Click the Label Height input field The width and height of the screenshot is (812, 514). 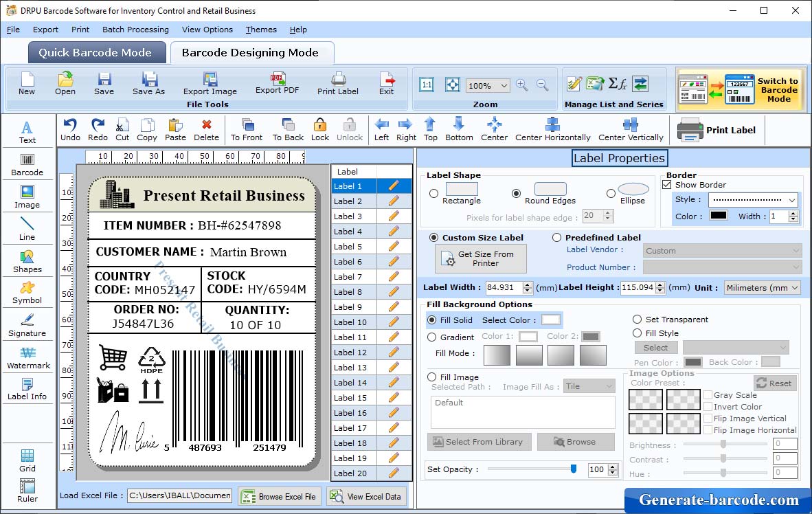(x=638, y=287)
